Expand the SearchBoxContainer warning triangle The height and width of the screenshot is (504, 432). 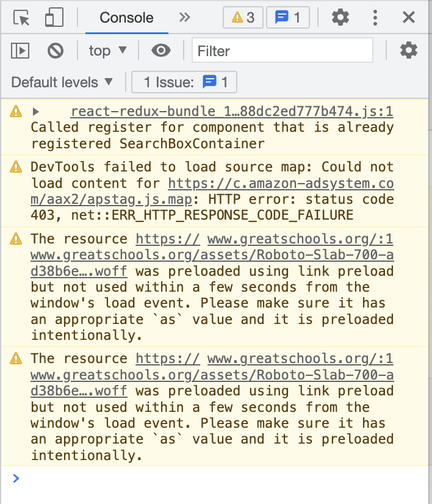click(35, 112)
